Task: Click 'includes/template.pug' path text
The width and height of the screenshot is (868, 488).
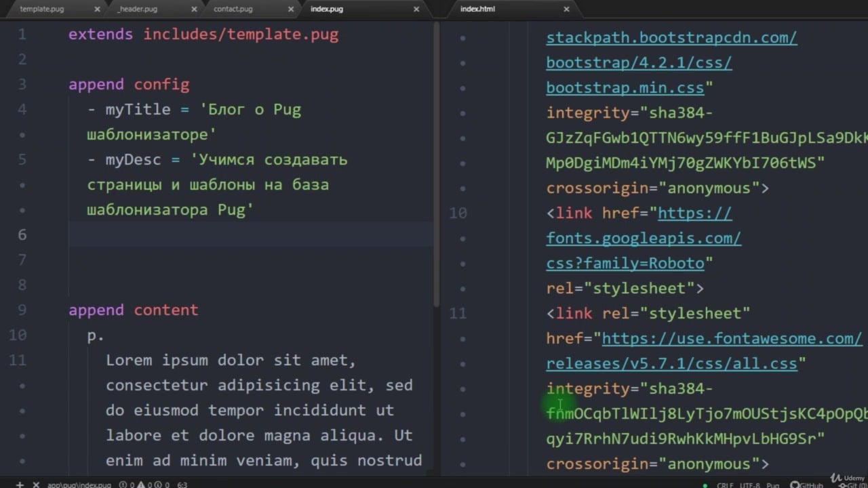Action: click(240, 35)
